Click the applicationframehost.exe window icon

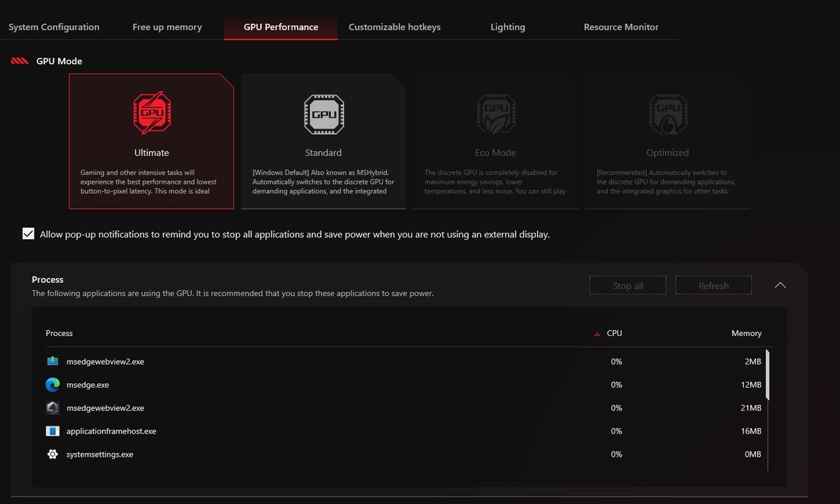52,431
